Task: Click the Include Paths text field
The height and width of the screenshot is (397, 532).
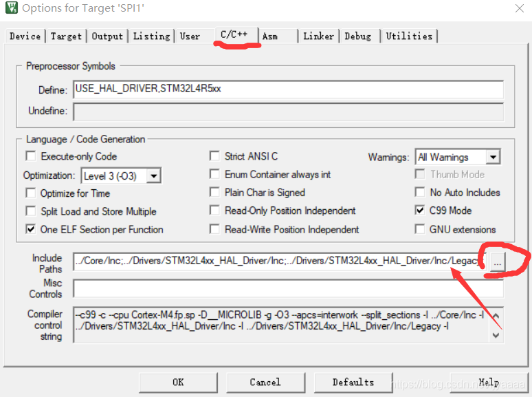Action: click(279, 261)
